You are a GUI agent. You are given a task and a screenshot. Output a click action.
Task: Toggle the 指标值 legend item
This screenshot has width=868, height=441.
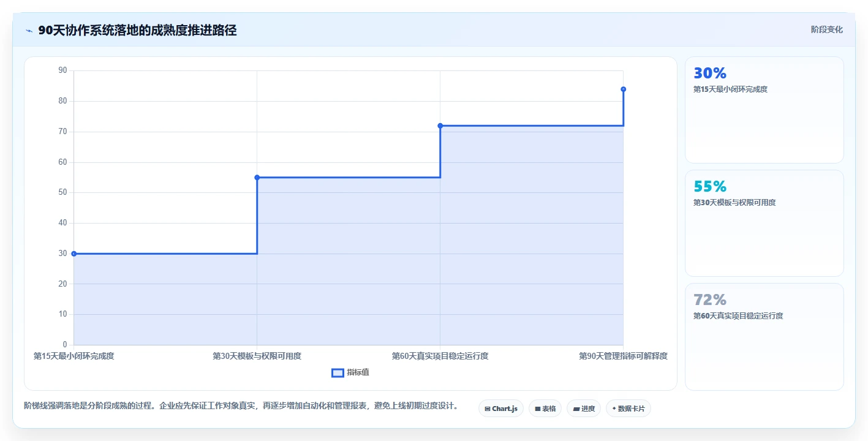click(x=350, y=372)
